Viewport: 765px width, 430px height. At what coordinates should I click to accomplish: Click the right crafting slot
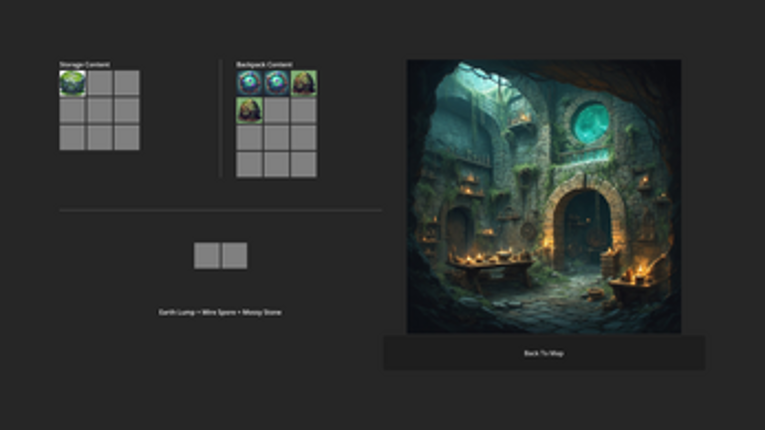click(x=234, y=256)
